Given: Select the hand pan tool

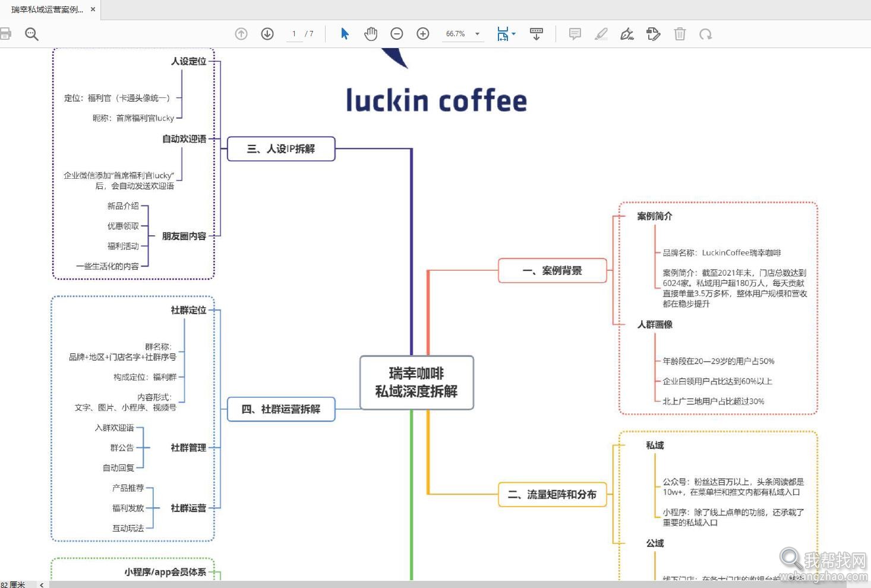Looking at the screenshot, I should tap(371, 34).
